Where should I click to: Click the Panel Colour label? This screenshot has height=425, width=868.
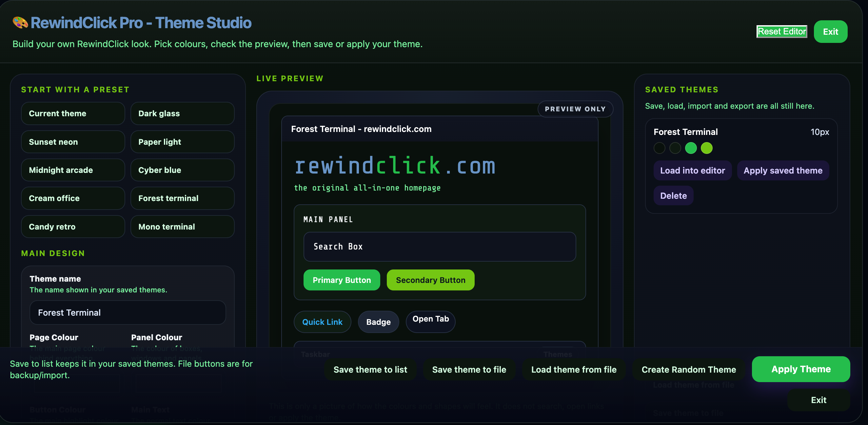tap(157, 337)
